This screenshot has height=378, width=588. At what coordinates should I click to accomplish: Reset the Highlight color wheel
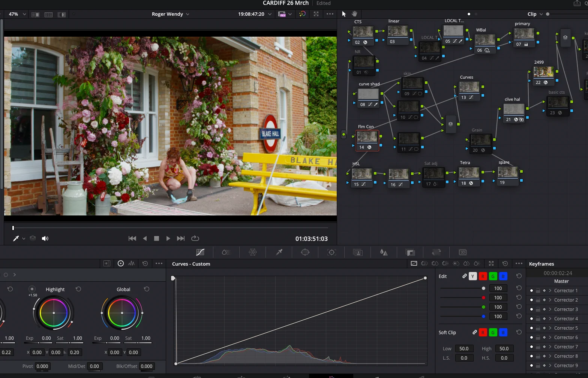pos(78,289)
